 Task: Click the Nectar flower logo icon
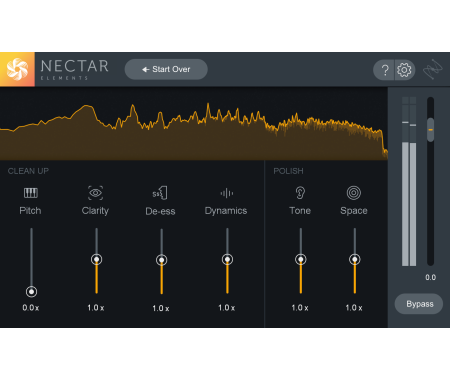17,69
